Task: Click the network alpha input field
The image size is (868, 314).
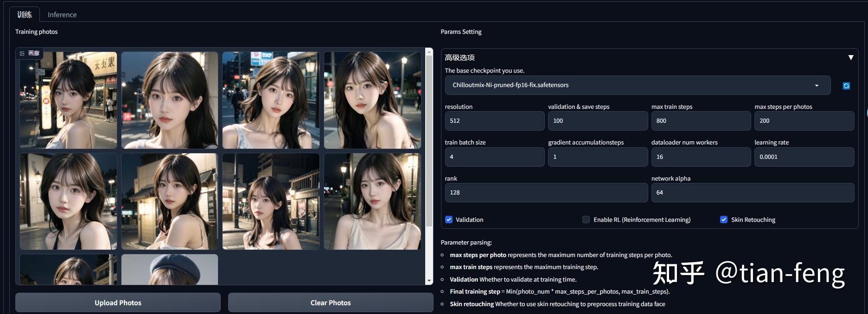Action: [753, 193]
